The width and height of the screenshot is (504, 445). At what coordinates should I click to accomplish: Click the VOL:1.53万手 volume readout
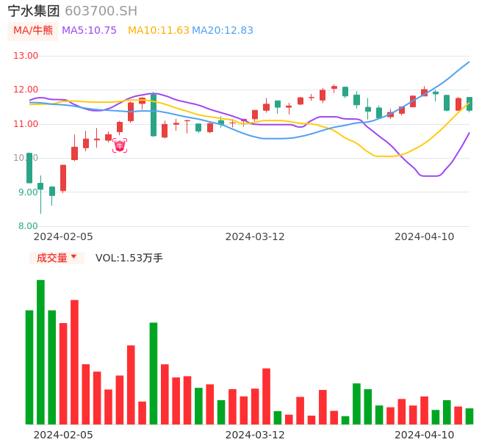tap(129, 258)
